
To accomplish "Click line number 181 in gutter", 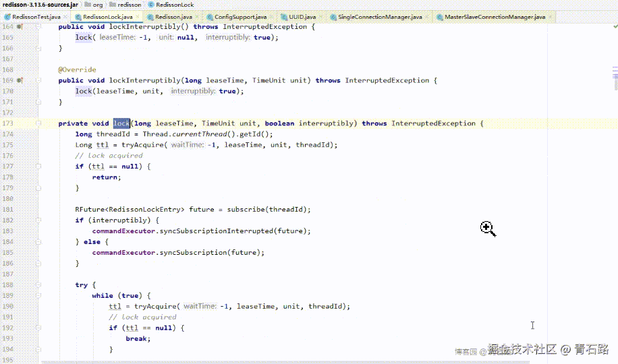I will pos(8,210).
